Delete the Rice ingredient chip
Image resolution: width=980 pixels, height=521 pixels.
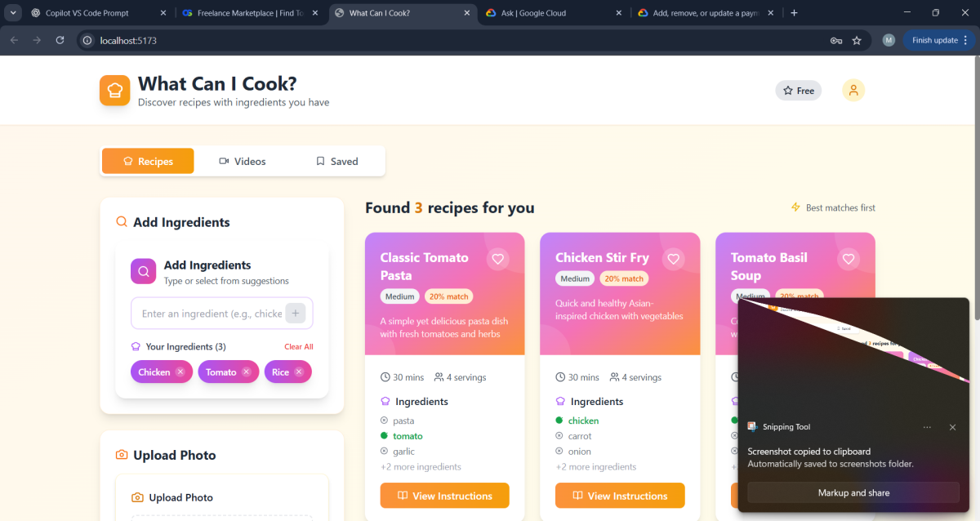coord(299,372)
